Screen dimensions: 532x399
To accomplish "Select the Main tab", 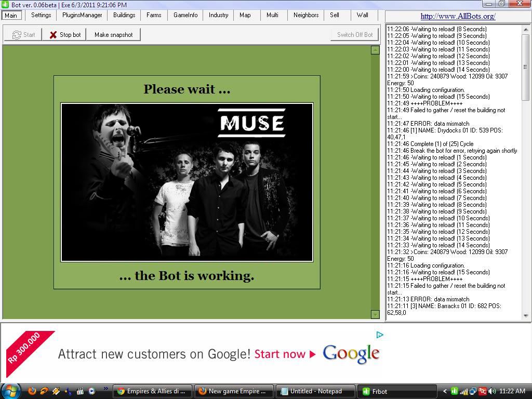I will pos(11,15).
